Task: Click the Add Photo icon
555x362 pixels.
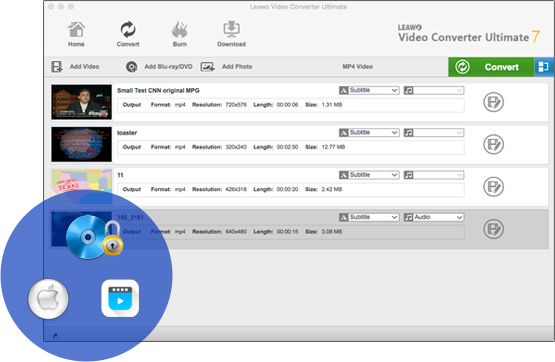Action: coord(208,67)
